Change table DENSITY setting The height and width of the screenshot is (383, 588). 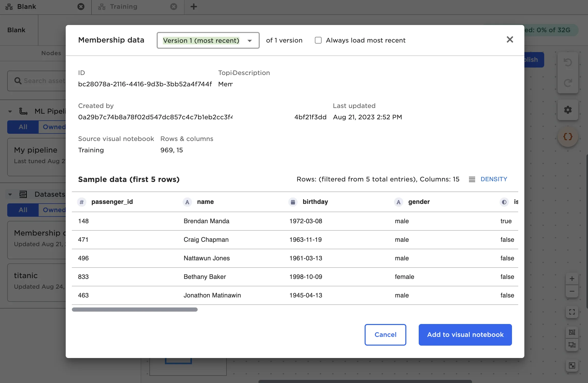point(494,179)
